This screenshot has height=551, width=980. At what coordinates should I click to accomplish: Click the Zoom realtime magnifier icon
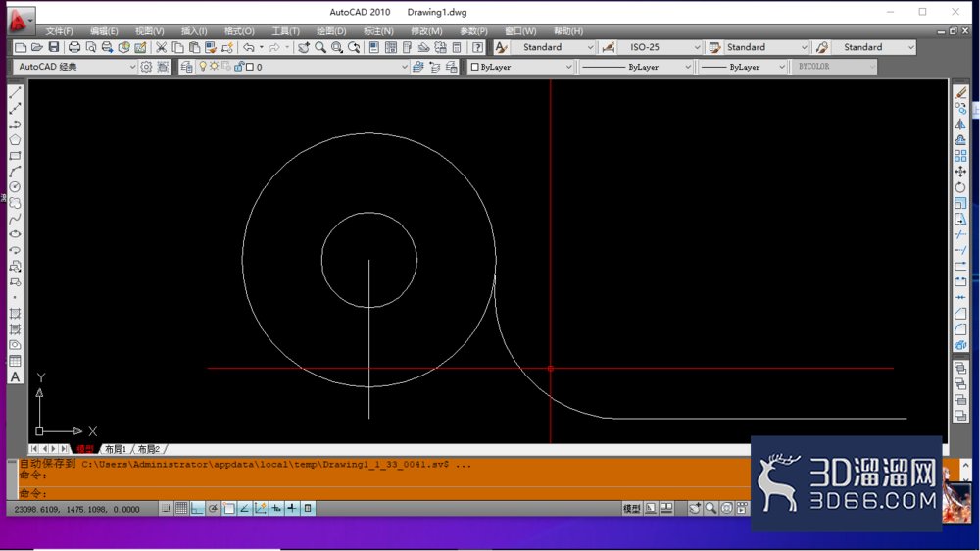point(320,47)
